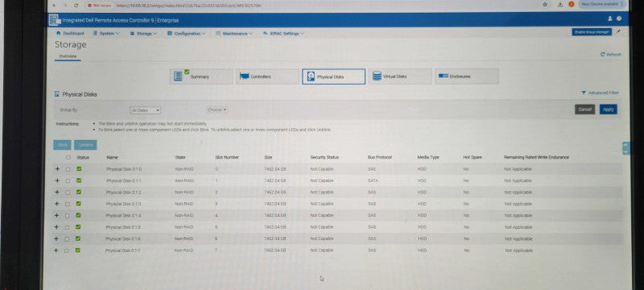Click the blue up/down scroll widget at the right edge
Viewport: 644px width, 290px height.
[626, 148]
